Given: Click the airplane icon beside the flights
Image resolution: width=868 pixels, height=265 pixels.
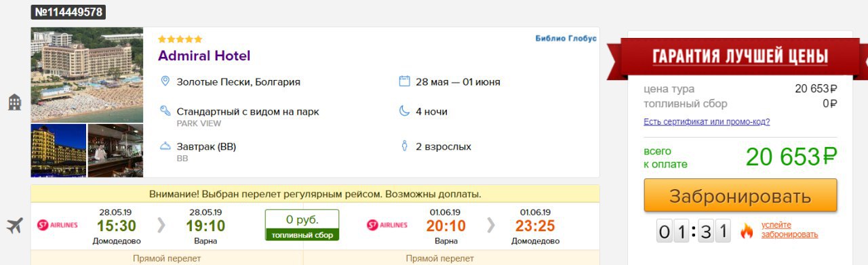Looking at the screenshot, I should pyautogui.click(x=15, y=226).
